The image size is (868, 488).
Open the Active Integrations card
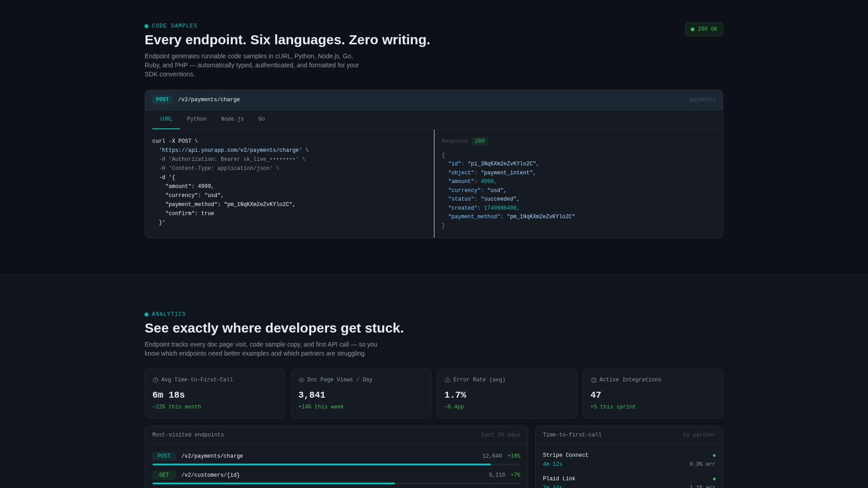[x=653, y=394]
